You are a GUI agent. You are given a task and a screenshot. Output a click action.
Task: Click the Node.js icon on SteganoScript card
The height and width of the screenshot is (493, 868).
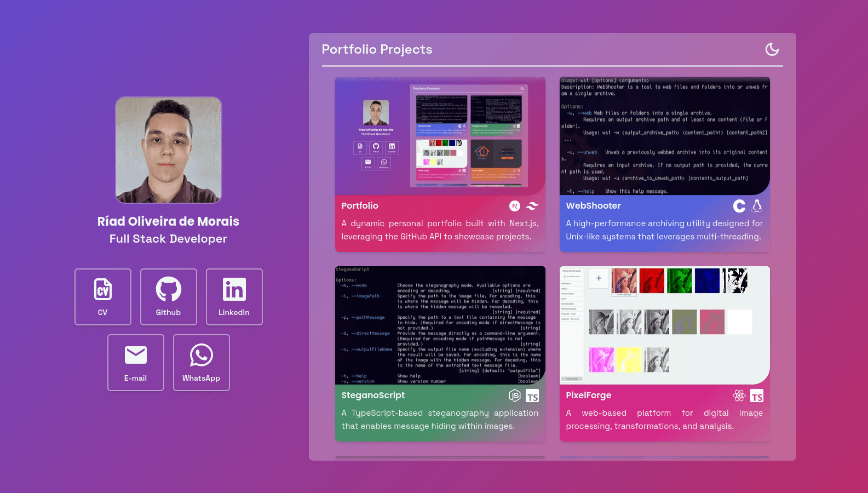[x=515, y=395]
